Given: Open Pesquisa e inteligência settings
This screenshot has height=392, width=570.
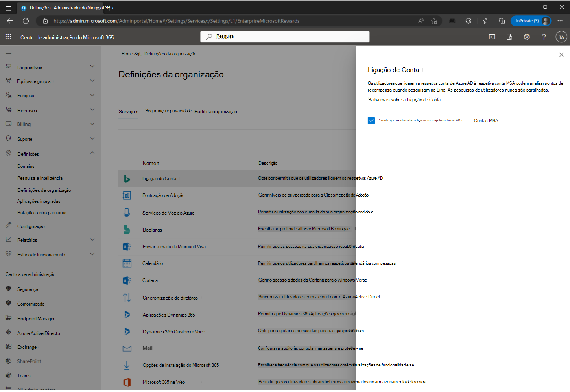Looking at the screenshot, I should tap(40, 178).
